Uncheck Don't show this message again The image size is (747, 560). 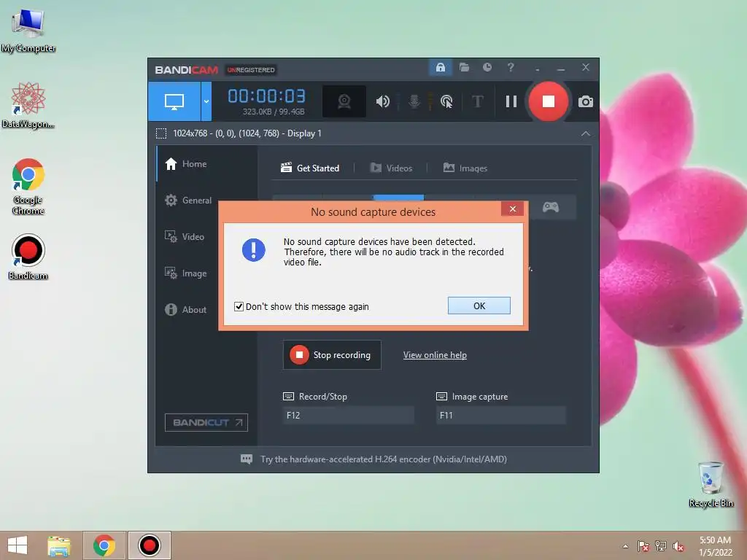pyautogui.click(x=239, y=307)
